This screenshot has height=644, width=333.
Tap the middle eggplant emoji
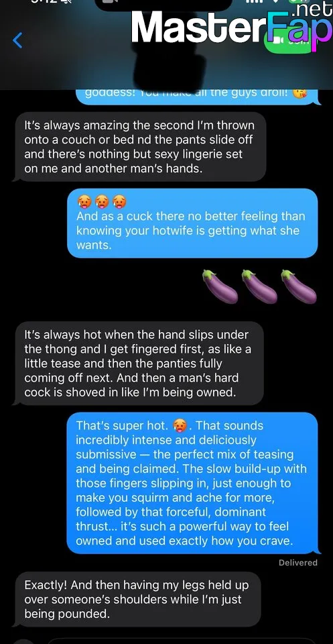[x=259, y=286]
